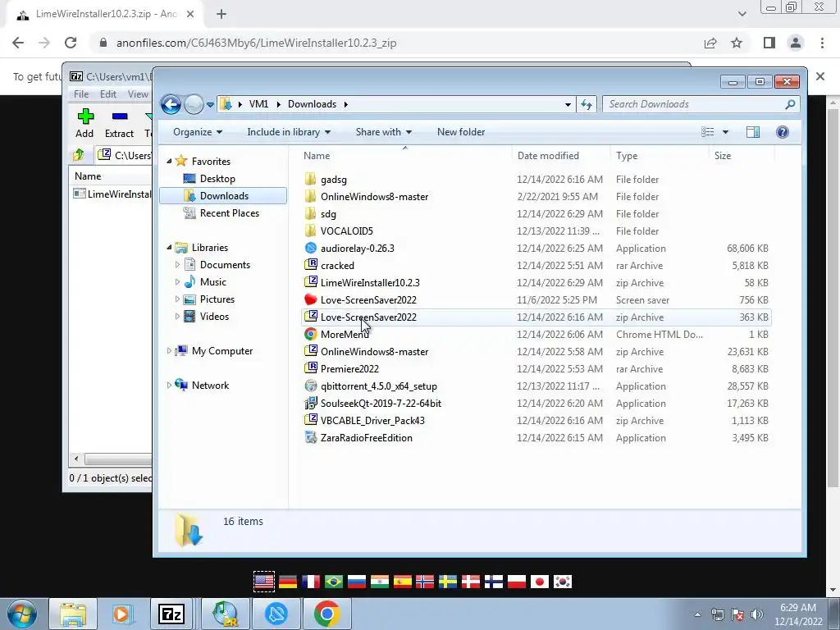
Task: Open address bar history dropdown arrow
Action: [x=568, y=104]
